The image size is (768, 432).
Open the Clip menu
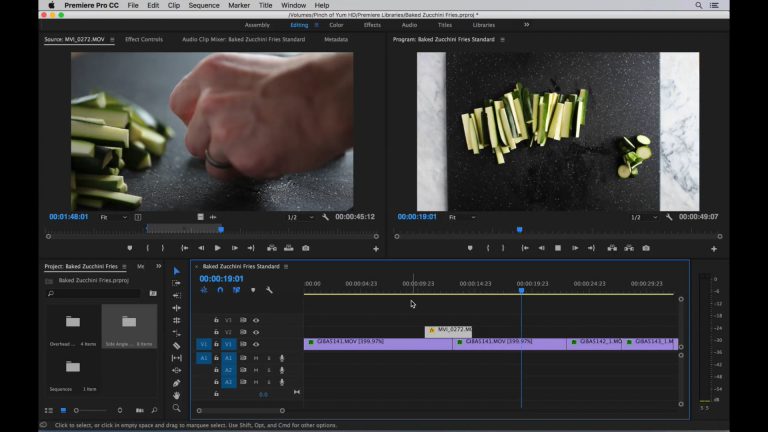174,5
